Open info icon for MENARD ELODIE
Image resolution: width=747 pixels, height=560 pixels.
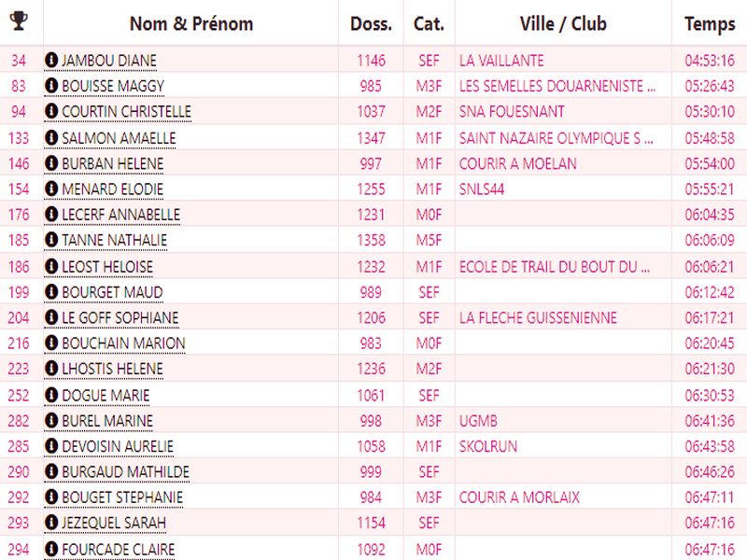(x=51, y=189)
